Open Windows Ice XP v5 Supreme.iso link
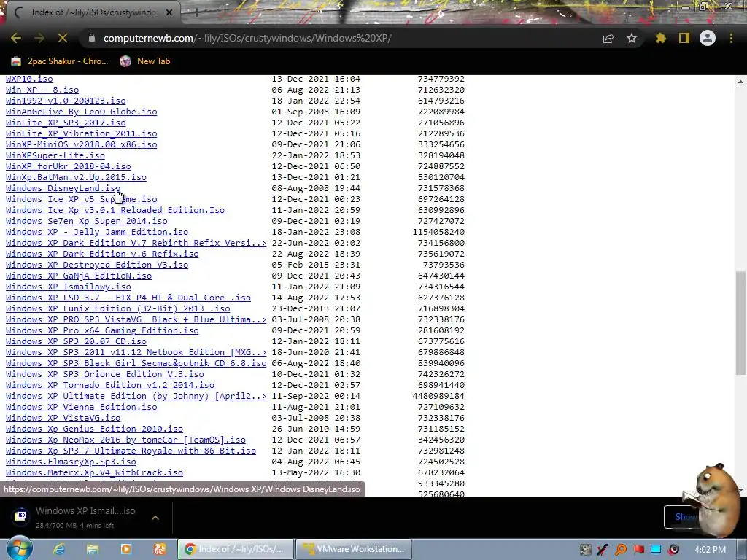The height and width of the screenshot is (560, 747). [x=81, y=199]
